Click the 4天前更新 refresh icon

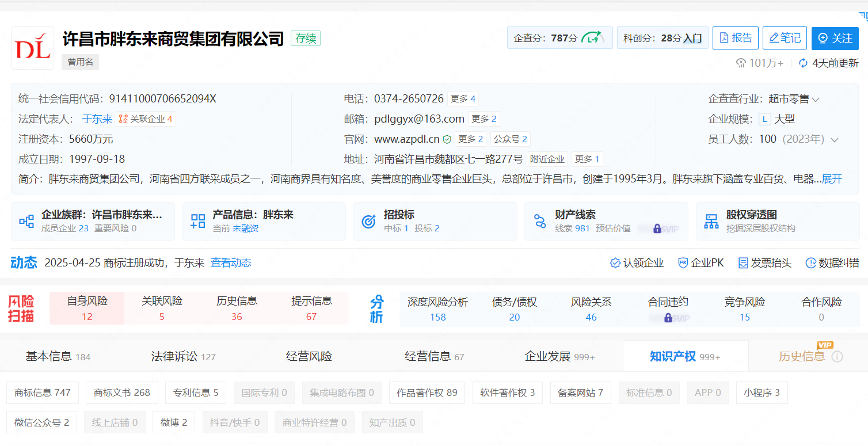pyautogui.click(x=804, y=63)
